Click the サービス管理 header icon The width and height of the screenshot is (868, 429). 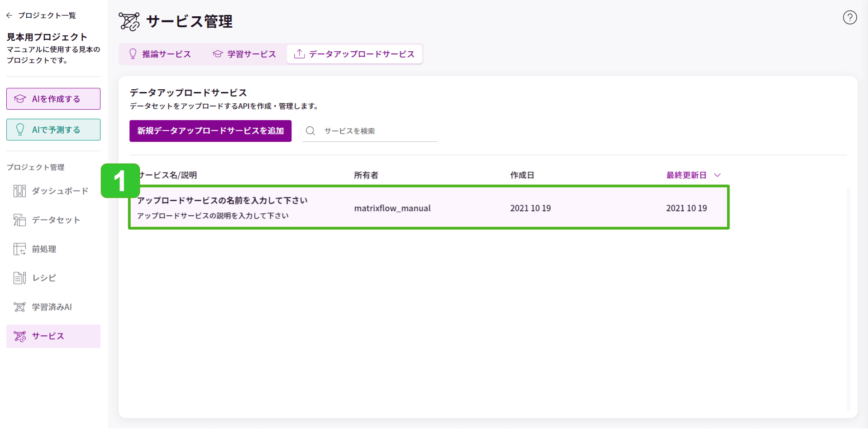pos(129,21)
